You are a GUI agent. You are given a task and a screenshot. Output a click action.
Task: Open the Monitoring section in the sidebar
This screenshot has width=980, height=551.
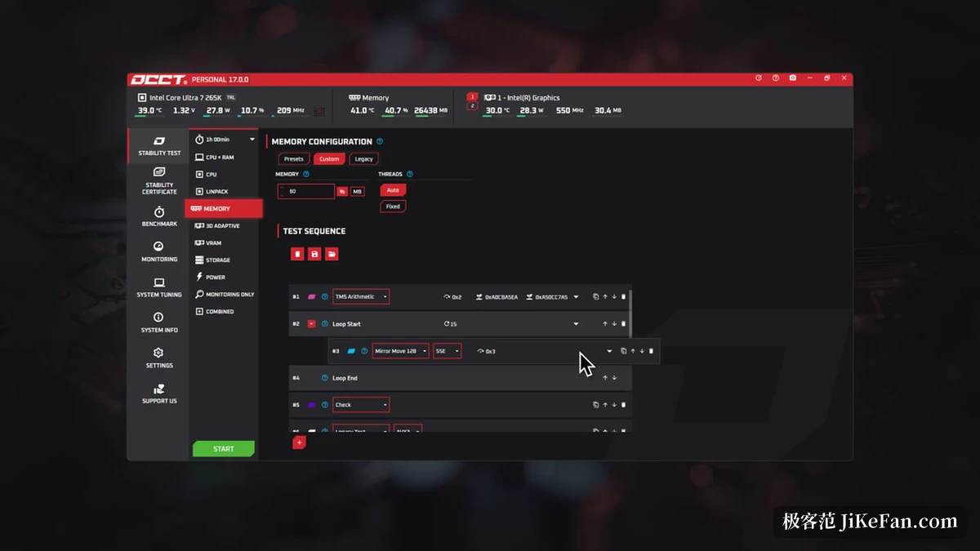coord(159,251)
